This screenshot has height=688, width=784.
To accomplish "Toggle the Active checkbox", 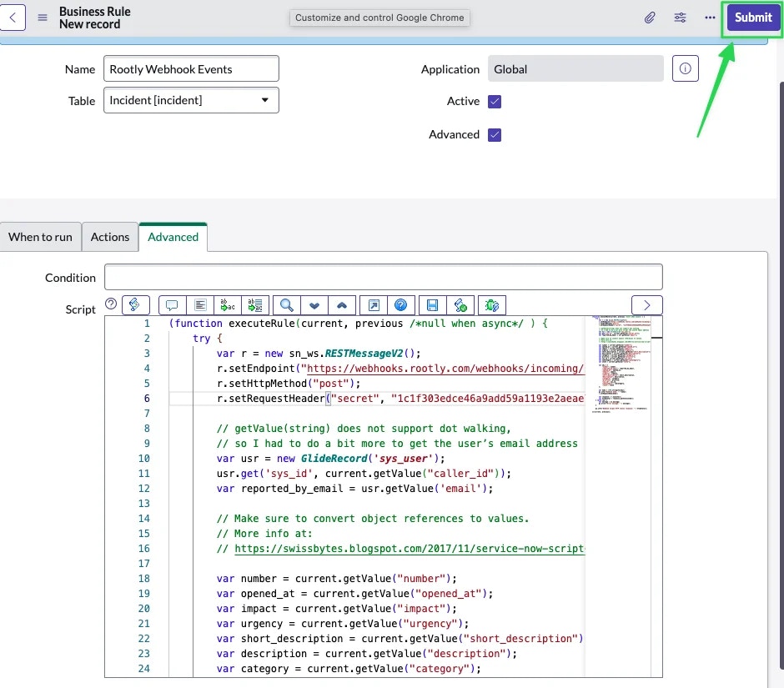I will [x=495, y=102].
